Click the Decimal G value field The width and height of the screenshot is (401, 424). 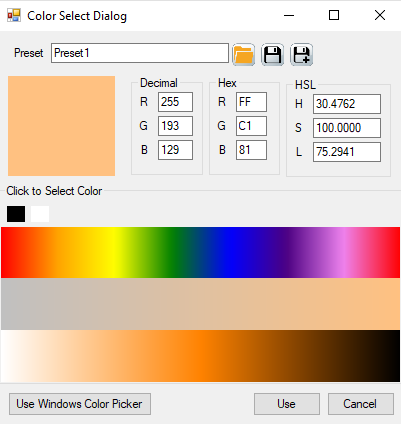point(175,126)
